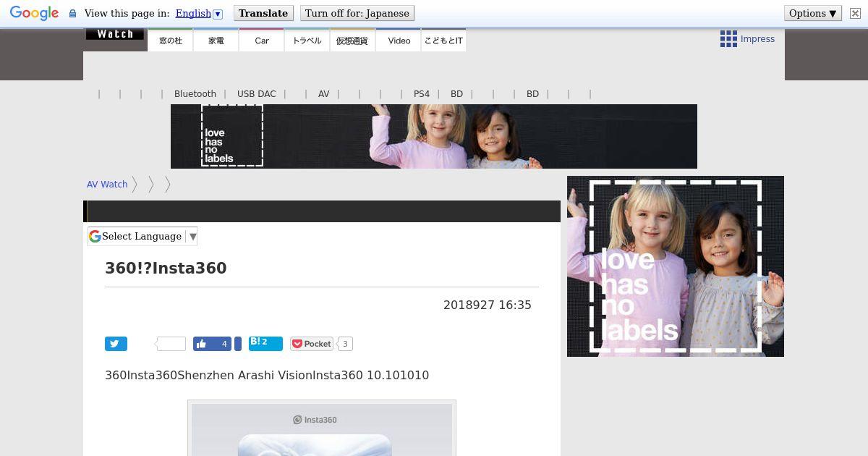The height and width of the screenshot is (456, 868).
Task: Click the article headline 360!?Insta360
Action: click(166, 269)
